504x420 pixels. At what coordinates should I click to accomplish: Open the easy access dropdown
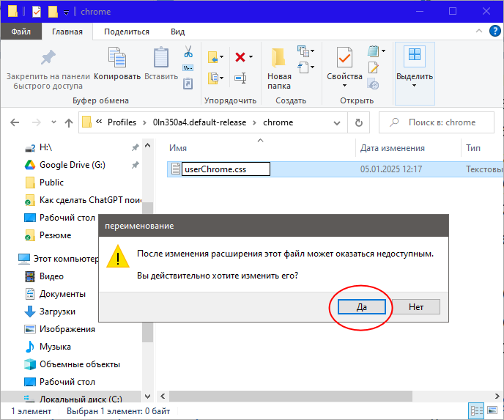coord(305,67)
